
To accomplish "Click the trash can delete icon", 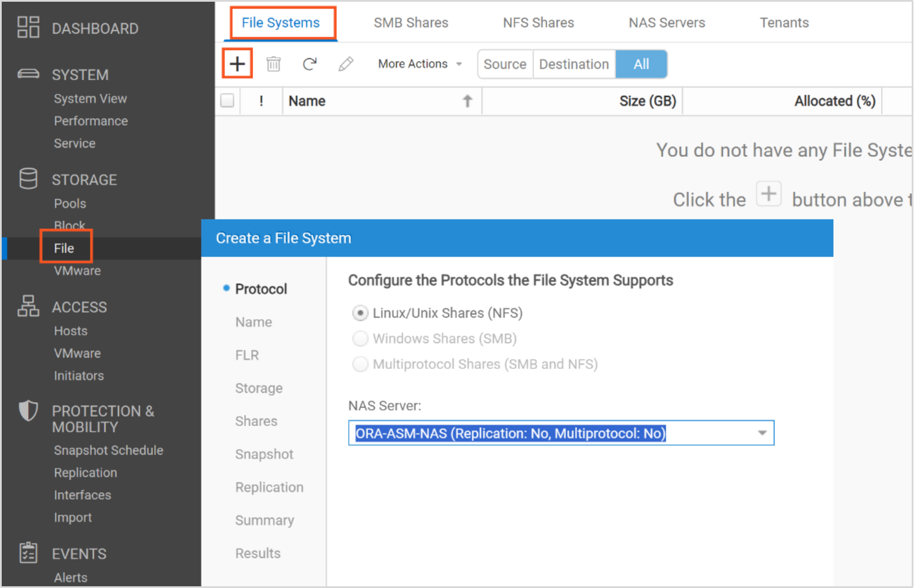I will tap(274, 63).
